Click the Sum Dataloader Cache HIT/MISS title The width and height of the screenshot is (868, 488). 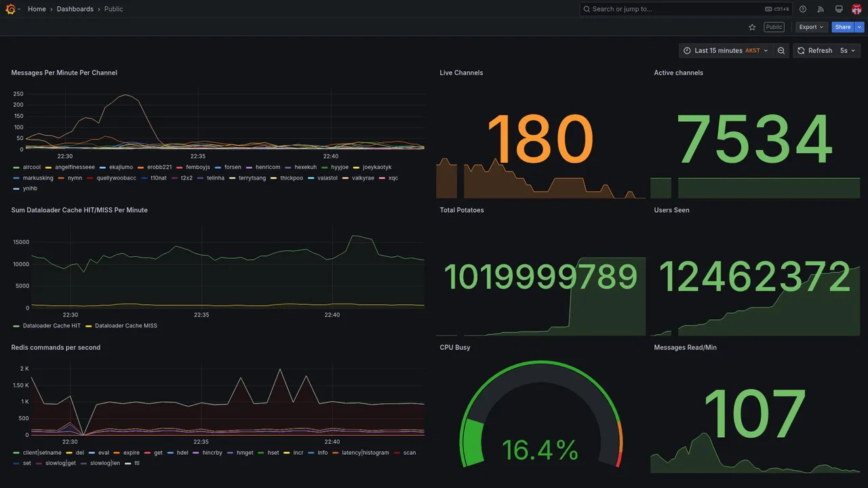[x=79, y=210]
